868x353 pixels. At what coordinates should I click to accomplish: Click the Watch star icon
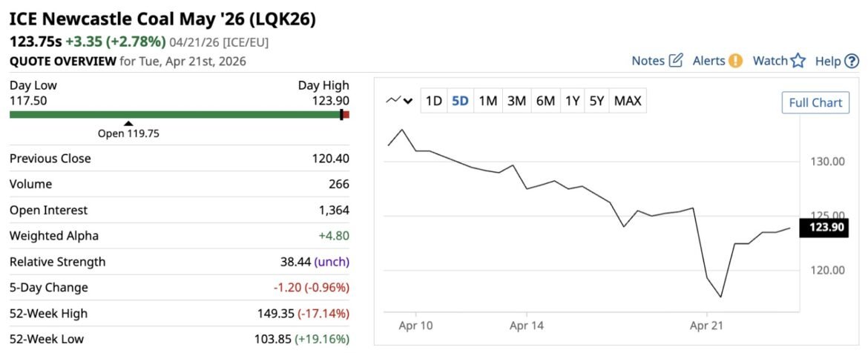[798, 61]
